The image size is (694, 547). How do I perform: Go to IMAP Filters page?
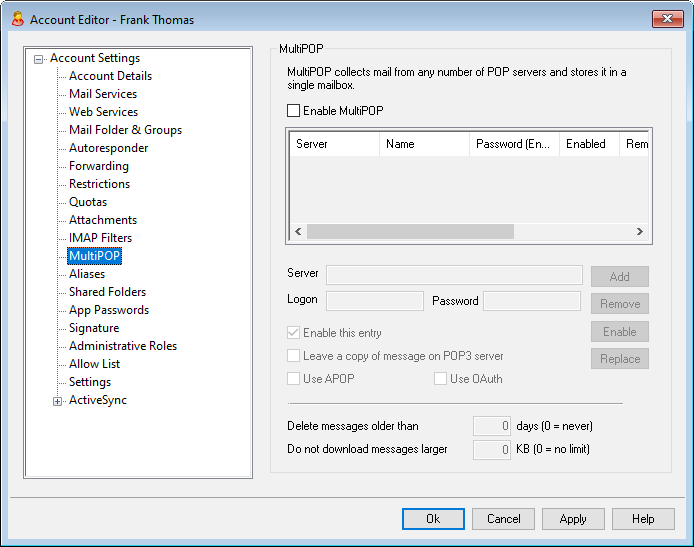100,238
